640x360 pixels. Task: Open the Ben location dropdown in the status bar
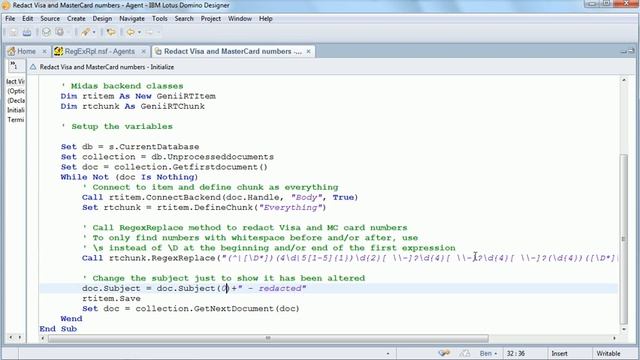(x=488, y=353)
